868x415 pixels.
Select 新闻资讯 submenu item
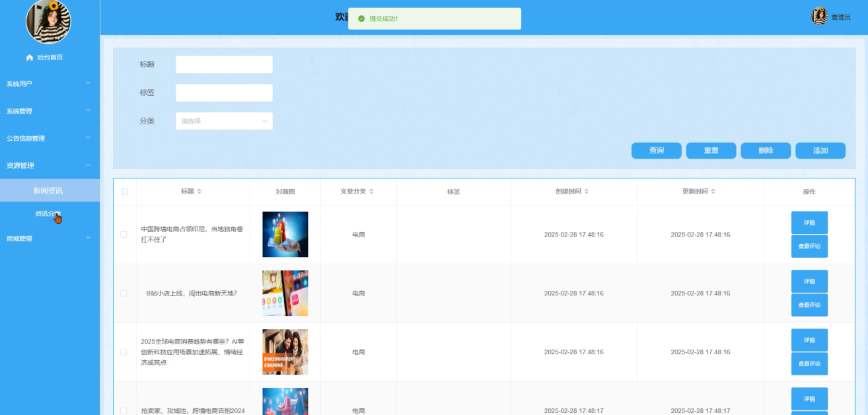tap(50, 190)
